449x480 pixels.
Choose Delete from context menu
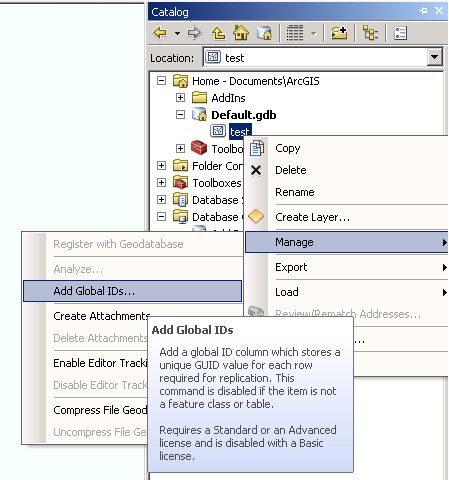tap(346, 170)
